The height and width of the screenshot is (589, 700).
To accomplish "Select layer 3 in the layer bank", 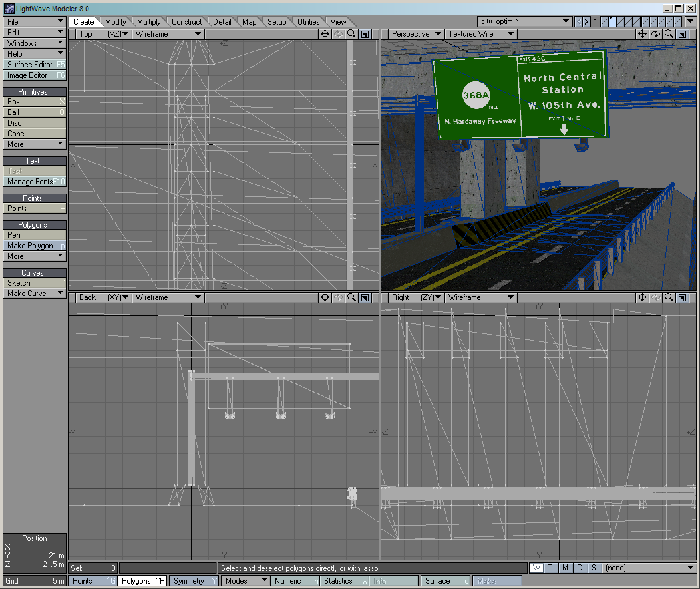I will coord(620,21).
